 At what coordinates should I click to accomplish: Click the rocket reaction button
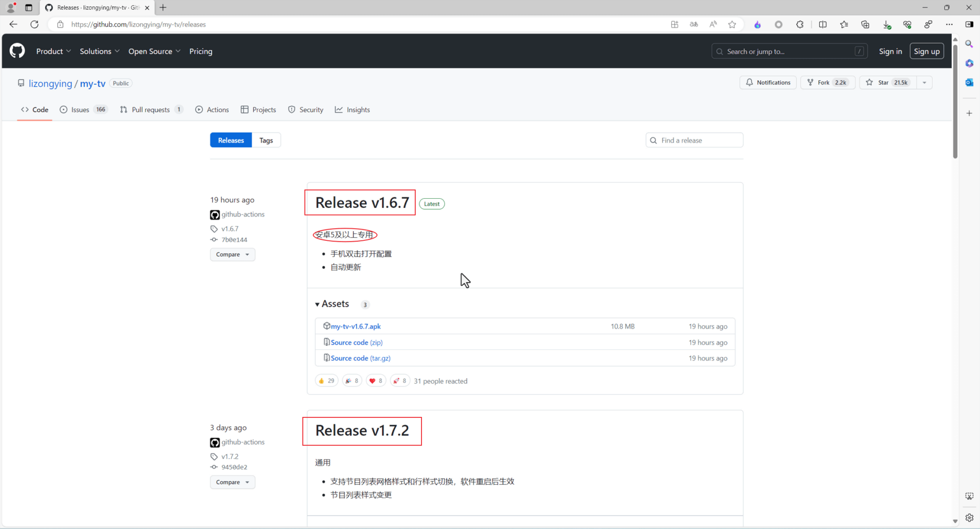coord(400,381)
